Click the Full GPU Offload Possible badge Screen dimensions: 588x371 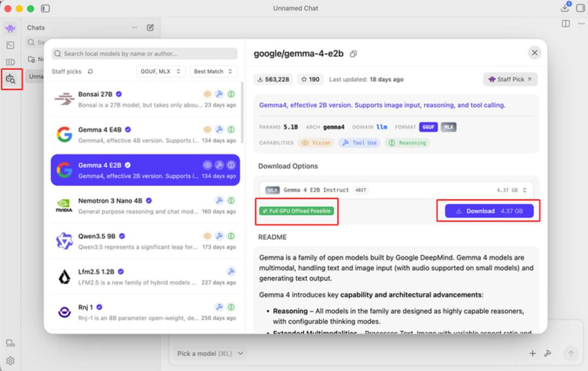point(297,211)
